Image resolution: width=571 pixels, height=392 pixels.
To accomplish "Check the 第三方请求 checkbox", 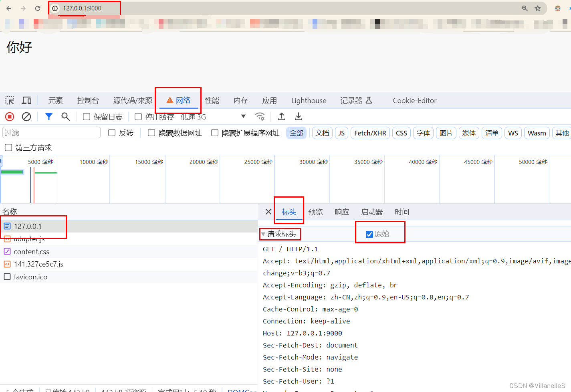I will click(8, 148).
